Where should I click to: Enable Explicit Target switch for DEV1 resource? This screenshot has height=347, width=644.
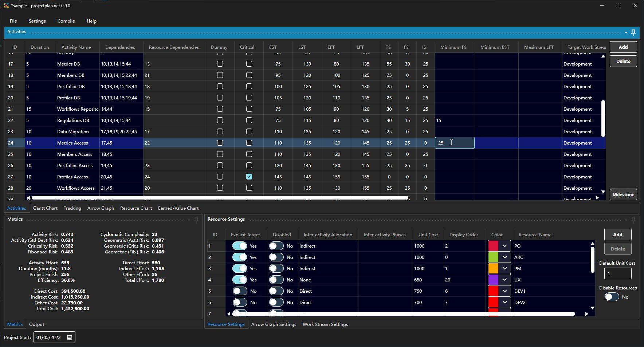click(240, 291)
